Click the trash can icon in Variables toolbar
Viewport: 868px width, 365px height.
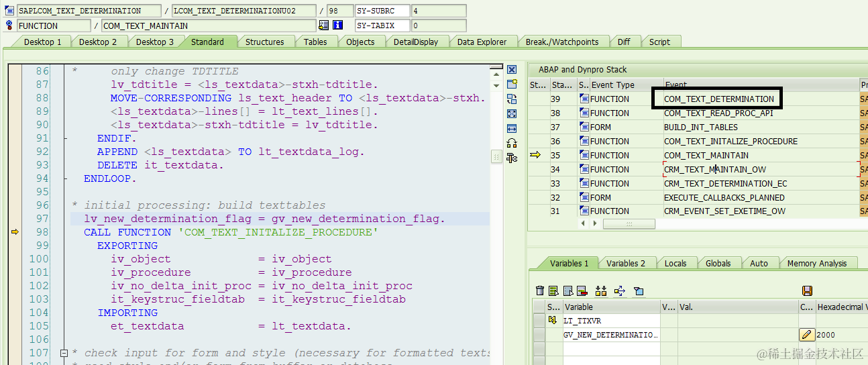(x=540, y=291)
